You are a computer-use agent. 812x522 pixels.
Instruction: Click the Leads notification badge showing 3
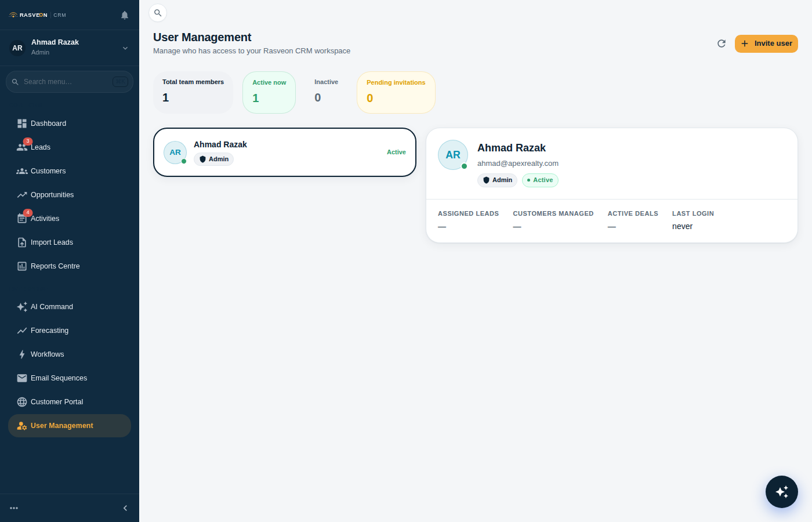point(28,142)
